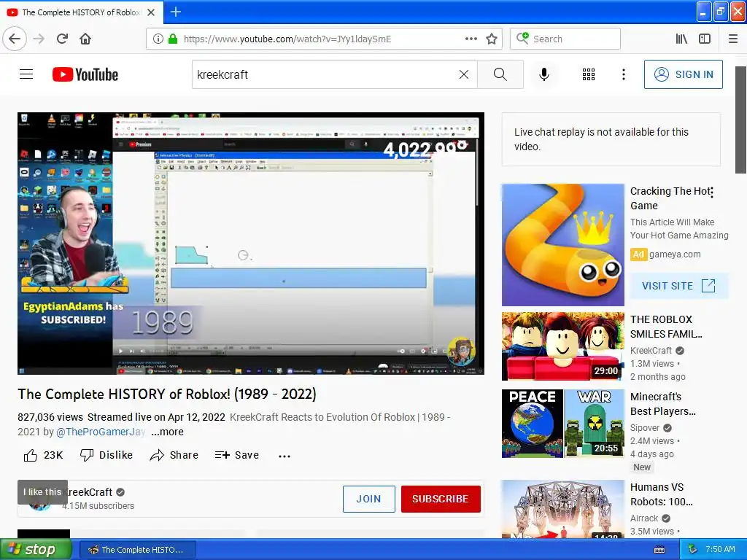
Task: Click the green secure connection padlock
Action: [x=173, y=39]
